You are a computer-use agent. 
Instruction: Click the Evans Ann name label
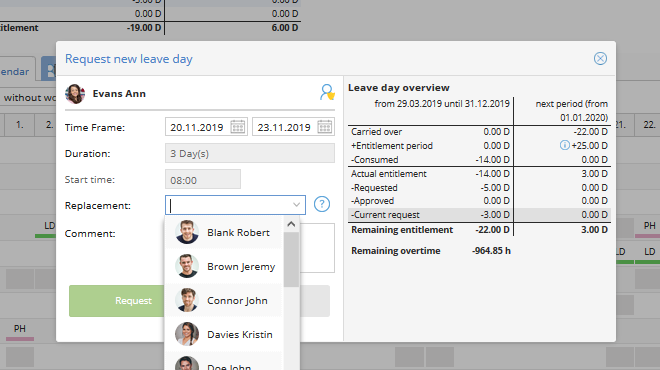click(119, 93)
